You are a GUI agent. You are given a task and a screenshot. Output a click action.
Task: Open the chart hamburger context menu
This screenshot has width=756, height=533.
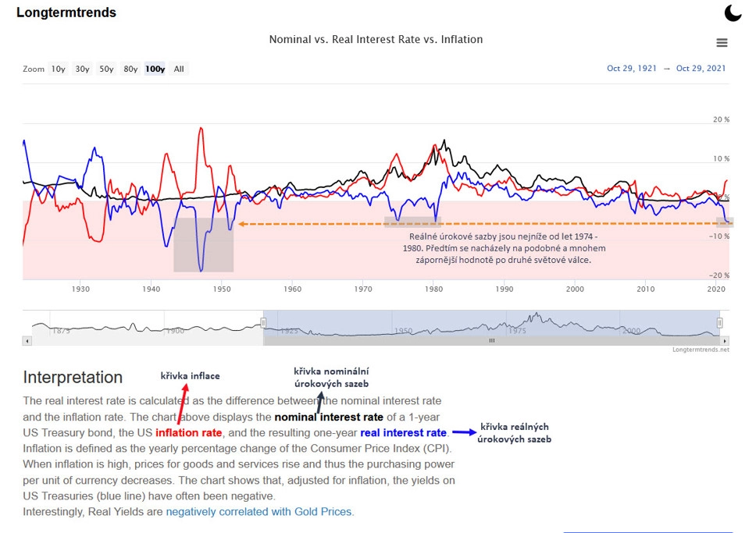pyautogui.click(x=722, y=43)
